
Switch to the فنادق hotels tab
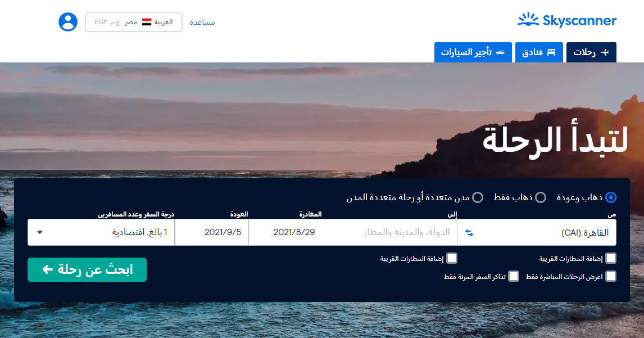(x=539, y=52)
